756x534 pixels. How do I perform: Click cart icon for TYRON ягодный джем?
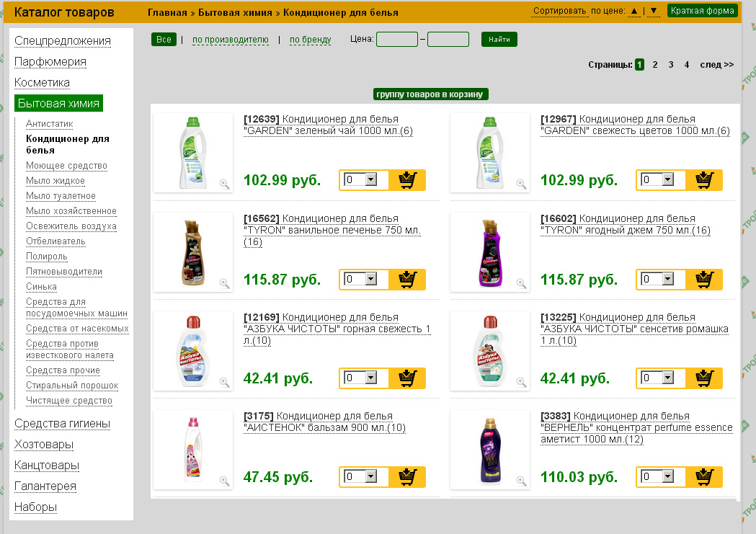[x=704, y=279]
